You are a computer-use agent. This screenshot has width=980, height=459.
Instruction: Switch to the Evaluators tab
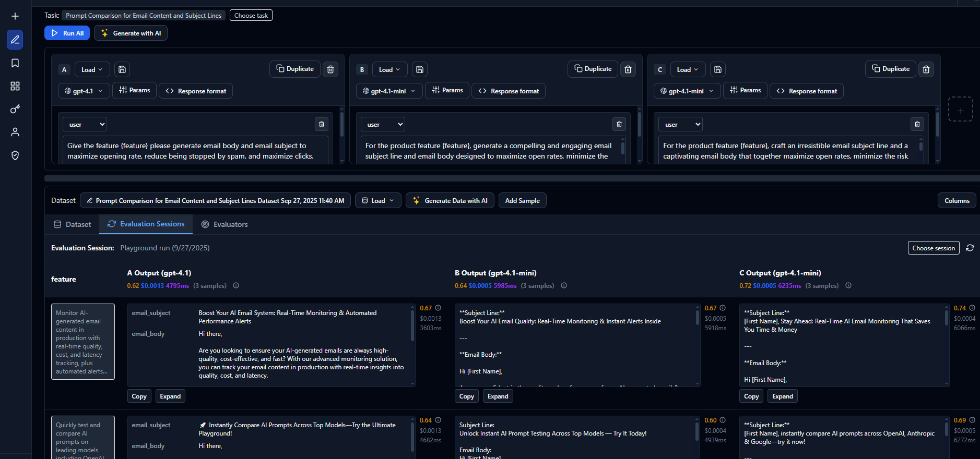coord(225,224)
